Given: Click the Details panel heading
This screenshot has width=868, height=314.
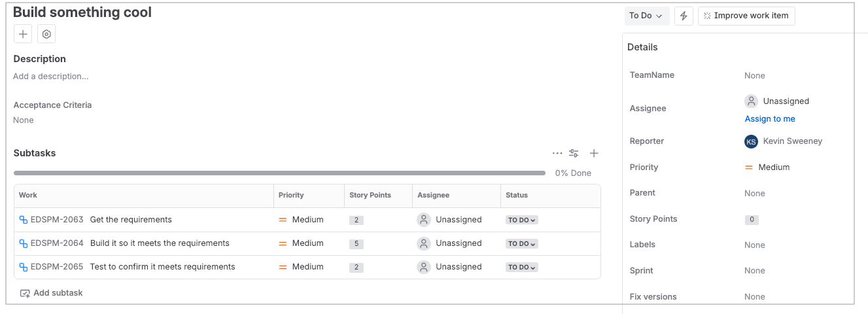Looking at the screenshot, I should click(642, 47).
